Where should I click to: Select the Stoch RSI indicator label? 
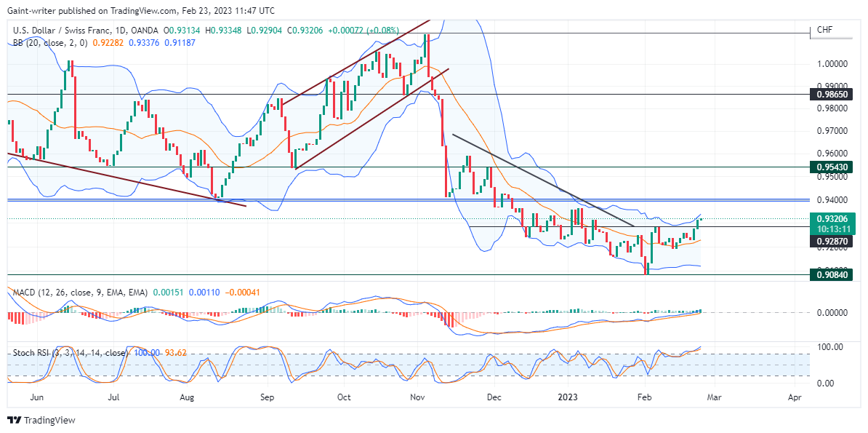70,353
